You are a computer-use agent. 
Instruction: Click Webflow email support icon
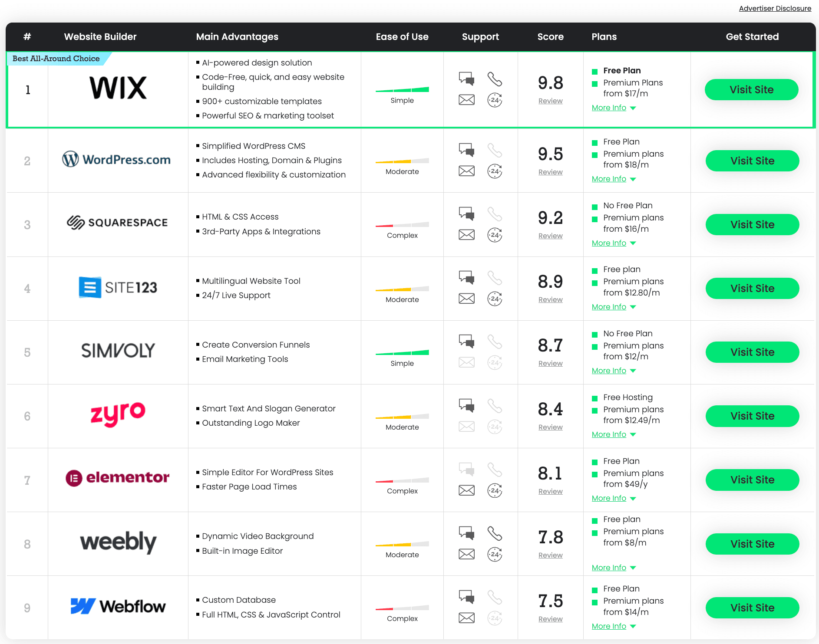467,618
